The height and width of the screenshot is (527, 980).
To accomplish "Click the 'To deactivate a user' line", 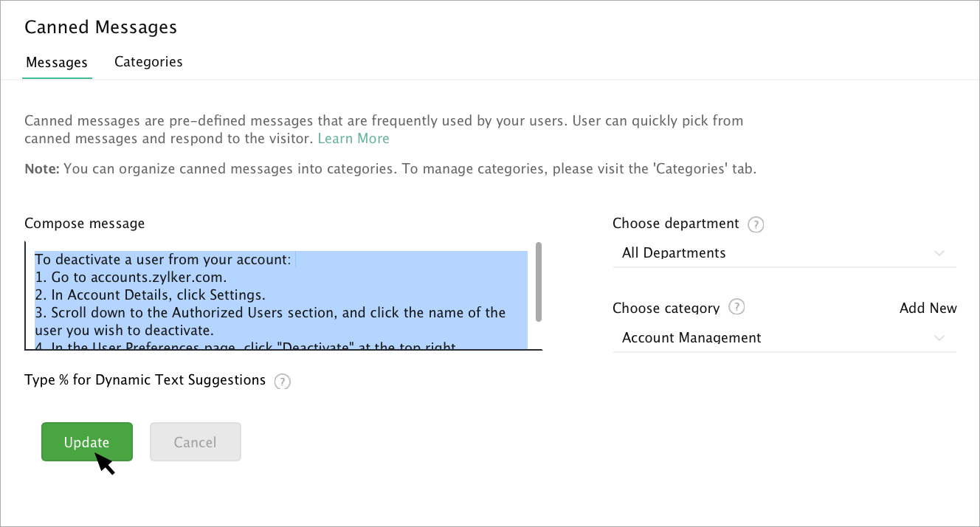I will pos(162,260).
